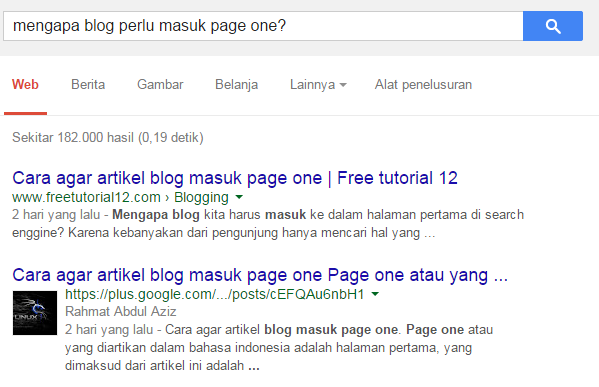Click the www.freetutorial12.com Blogging URL
This screenshot has height=387, width=599.
point(120,197)
